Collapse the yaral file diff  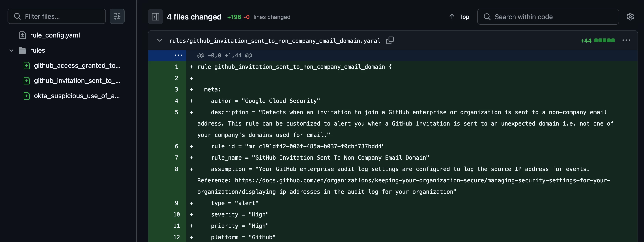(159, 40)
